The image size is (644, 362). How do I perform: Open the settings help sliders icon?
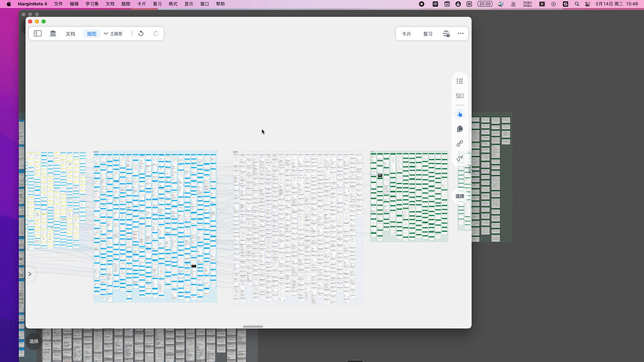click(446, 34)
